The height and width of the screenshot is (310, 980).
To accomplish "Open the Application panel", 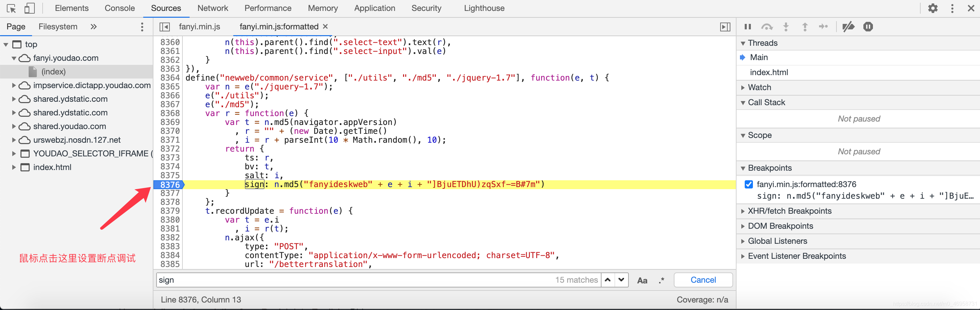I will pos(374,8).
